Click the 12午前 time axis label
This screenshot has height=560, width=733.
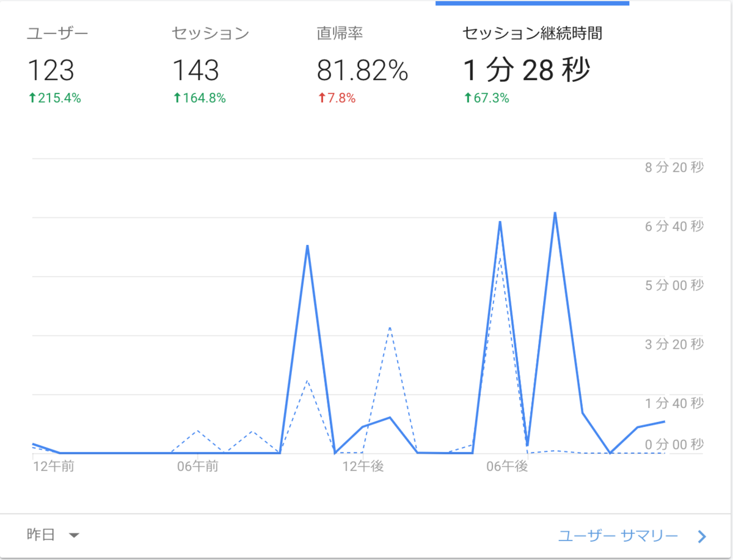53,467
